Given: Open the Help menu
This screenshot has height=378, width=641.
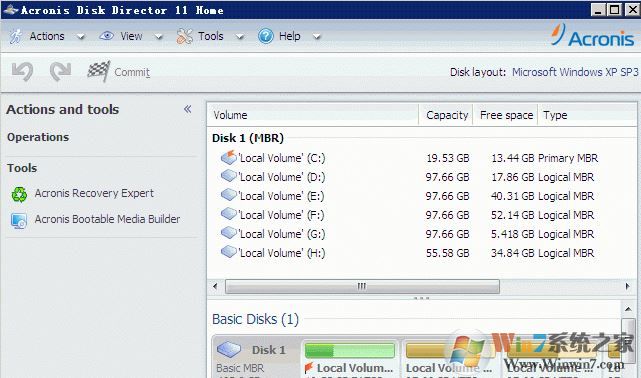Looking at the screenshot, I should (289, 36).
